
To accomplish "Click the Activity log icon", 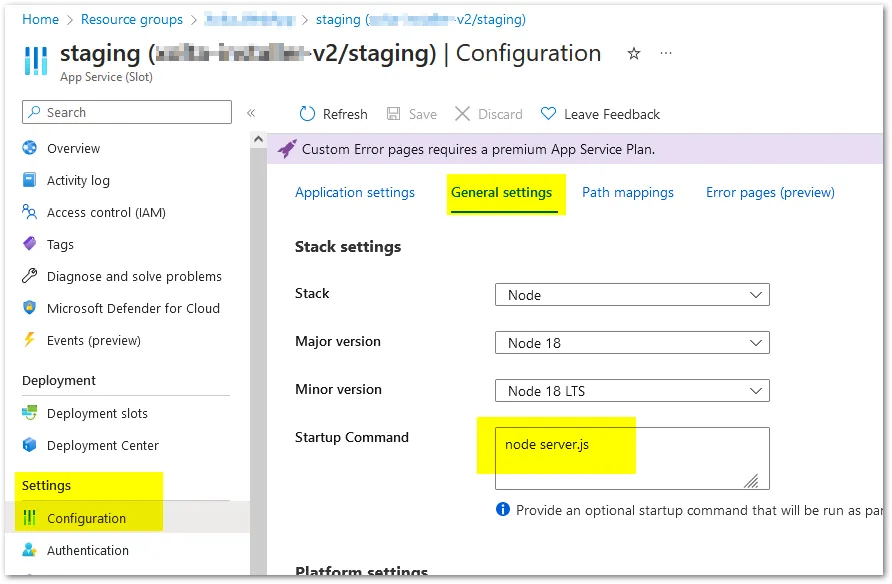I will (30, 180).
